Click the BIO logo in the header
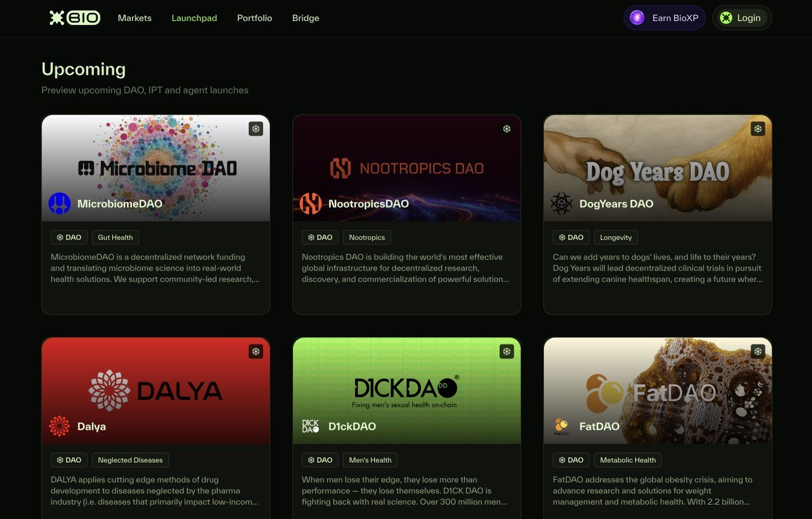 [74, 18]
